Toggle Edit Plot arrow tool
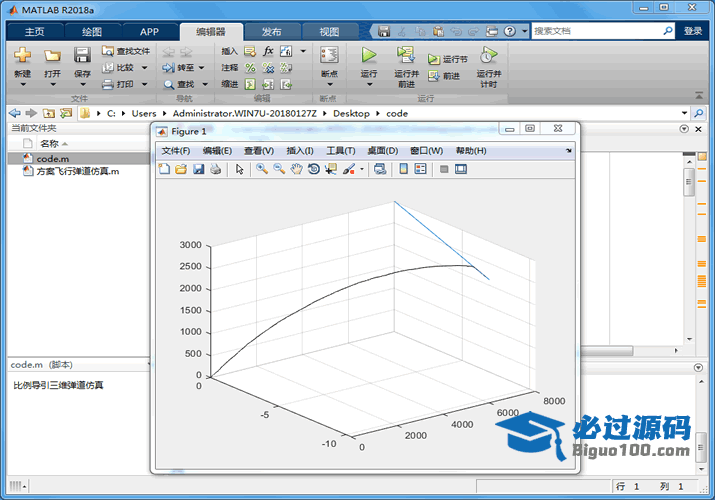 [x=239, y=169]
